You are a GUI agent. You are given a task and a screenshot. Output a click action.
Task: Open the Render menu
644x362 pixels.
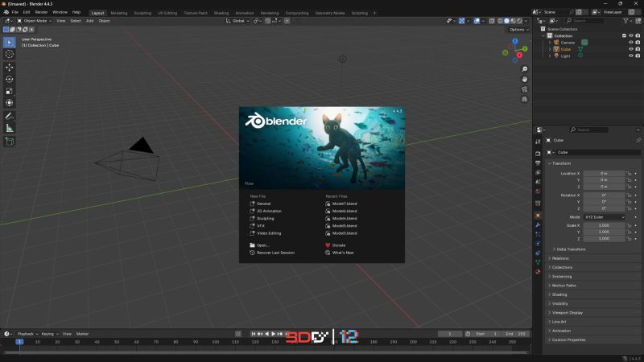coord(41,13)
